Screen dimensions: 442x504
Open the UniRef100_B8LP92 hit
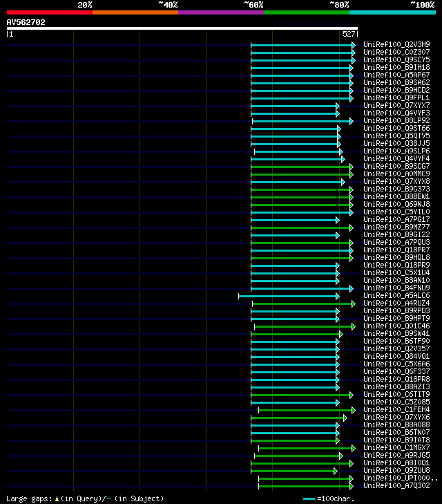point(396,120)
